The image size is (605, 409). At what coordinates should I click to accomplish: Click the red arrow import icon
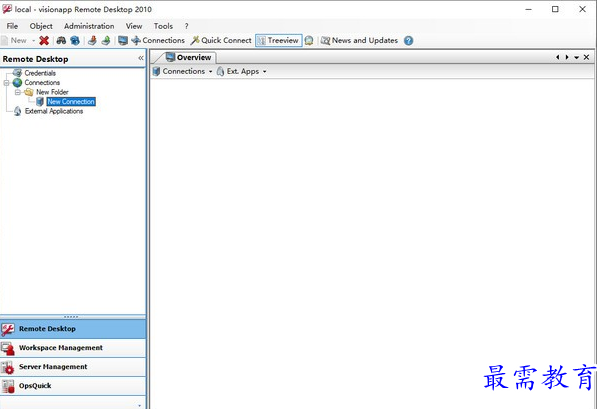tap(92, 41)
